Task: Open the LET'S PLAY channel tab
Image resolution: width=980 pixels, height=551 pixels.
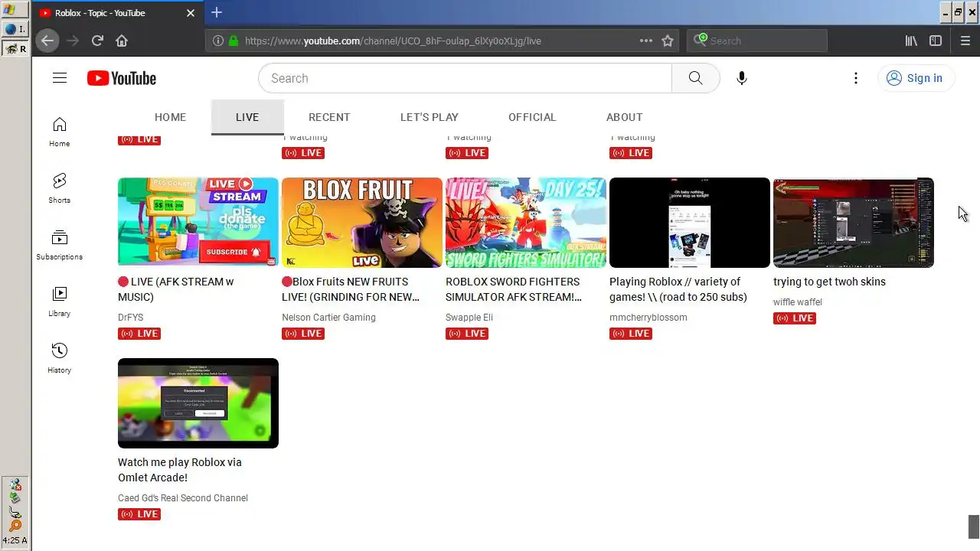Action: pos(430,117)
